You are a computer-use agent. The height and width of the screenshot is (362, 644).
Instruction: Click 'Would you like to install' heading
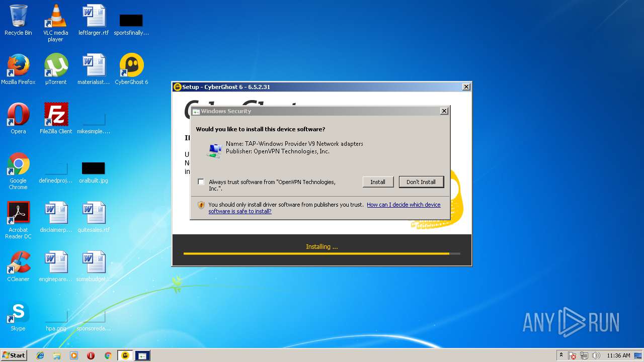(261, 129)
